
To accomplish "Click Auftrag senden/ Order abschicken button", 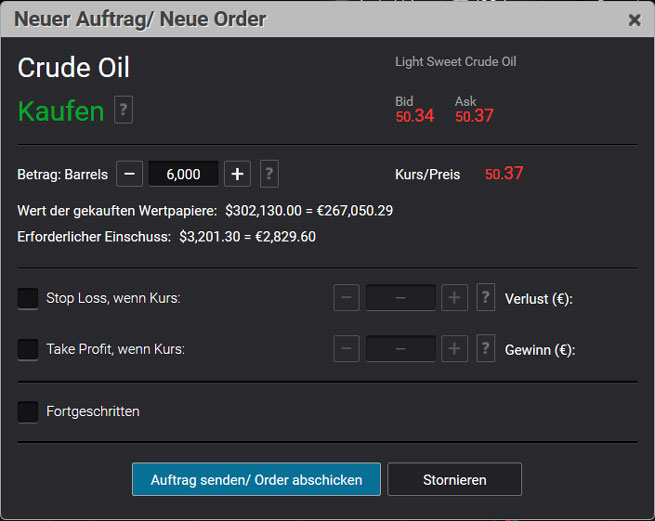I will pyautogui.click(x=256, y=480).
